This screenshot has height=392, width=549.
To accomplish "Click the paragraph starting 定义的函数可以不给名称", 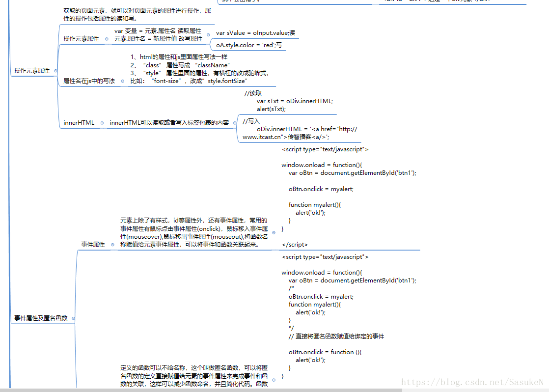I will click(x=194, y=376).
